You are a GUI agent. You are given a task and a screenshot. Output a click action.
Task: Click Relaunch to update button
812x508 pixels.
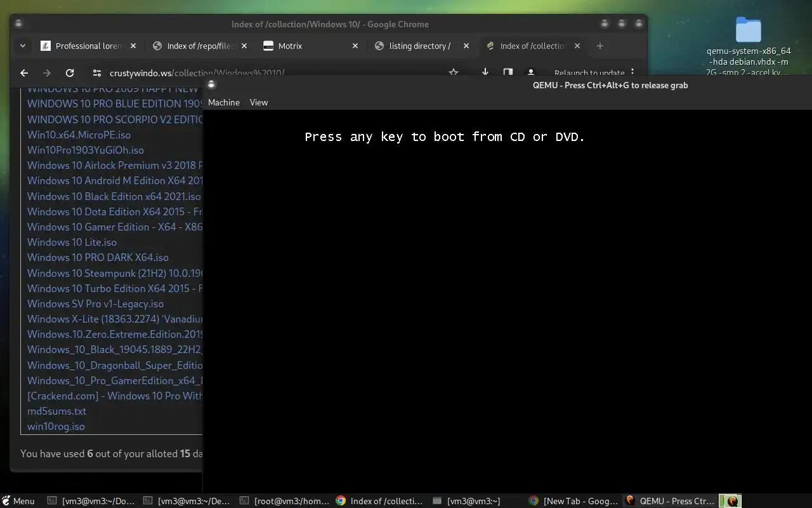coord(589,72)
